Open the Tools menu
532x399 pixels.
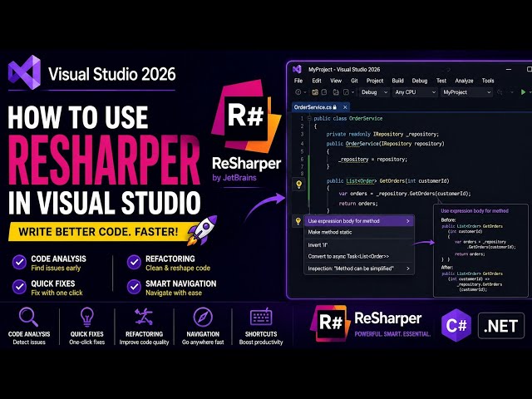(488, 81)
